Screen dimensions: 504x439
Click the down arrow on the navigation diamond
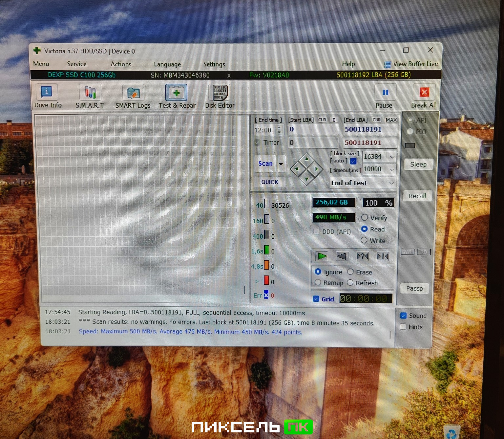[306, 179]
